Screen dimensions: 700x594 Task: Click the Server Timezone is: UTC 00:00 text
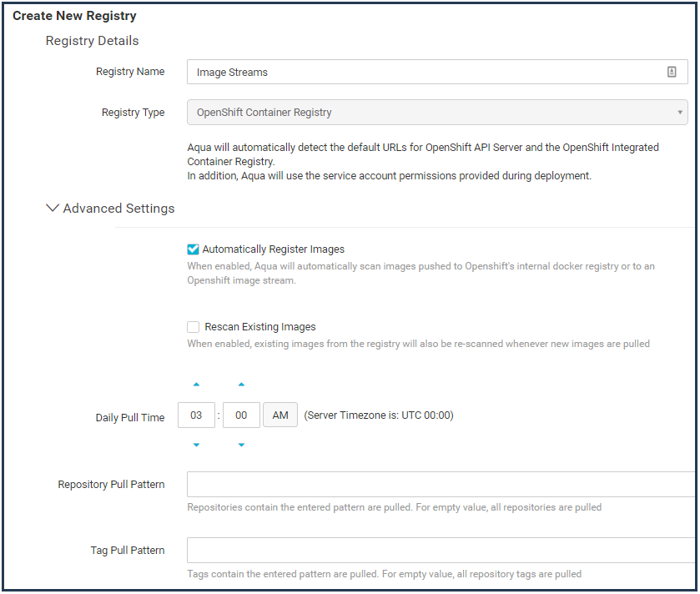pos(379,415)
